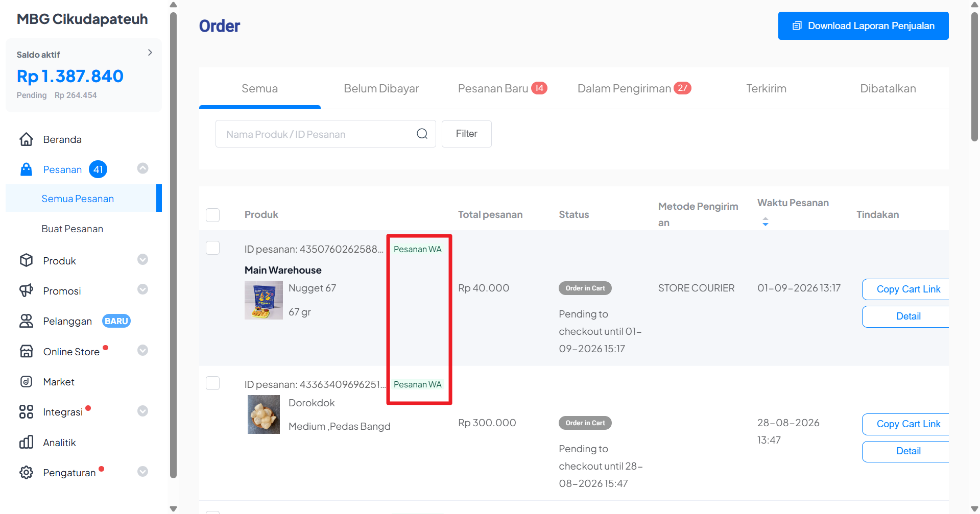Image resolution: width=980 pixels, height=514 pixels.
Task: Switch to the Belum Dibayar tab
Action: (381, 88)
